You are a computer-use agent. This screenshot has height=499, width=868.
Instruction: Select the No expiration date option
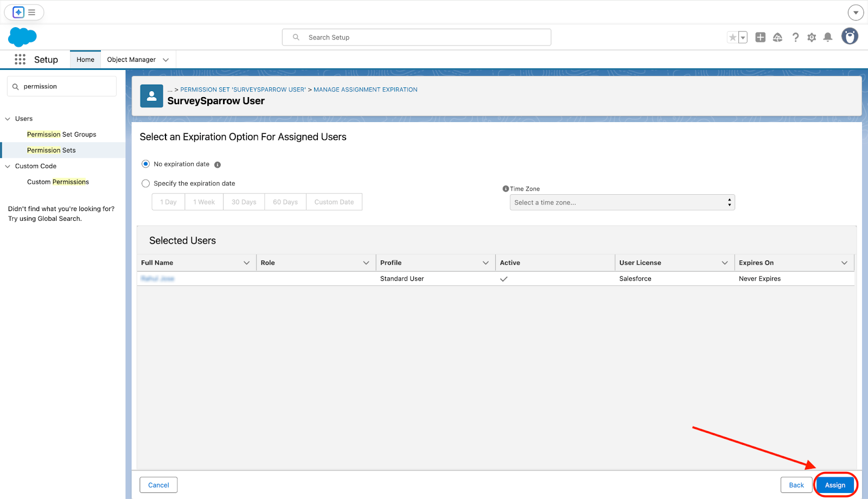(146, 164)
